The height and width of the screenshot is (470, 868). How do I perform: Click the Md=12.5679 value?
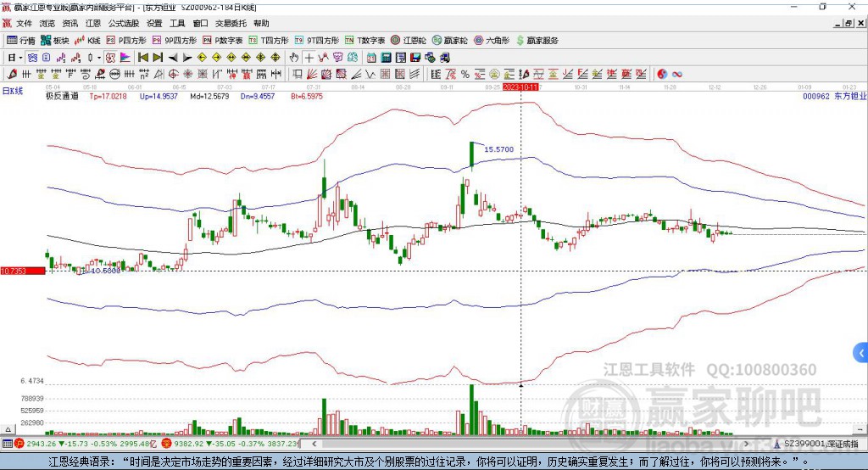click(209, 96)
